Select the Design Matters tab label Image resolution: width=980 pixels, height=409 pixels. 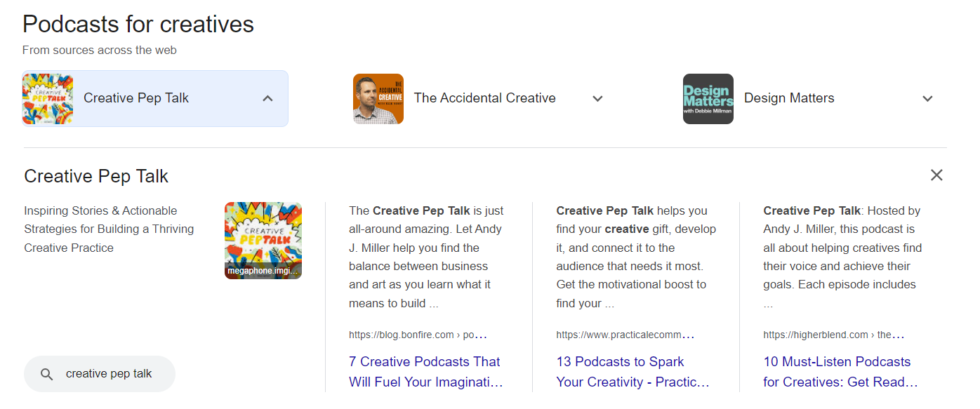pos(789,98)
